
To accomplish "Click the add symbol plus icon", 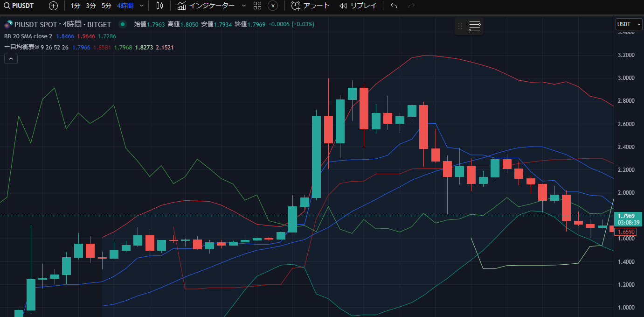I will tap(54, 6).
